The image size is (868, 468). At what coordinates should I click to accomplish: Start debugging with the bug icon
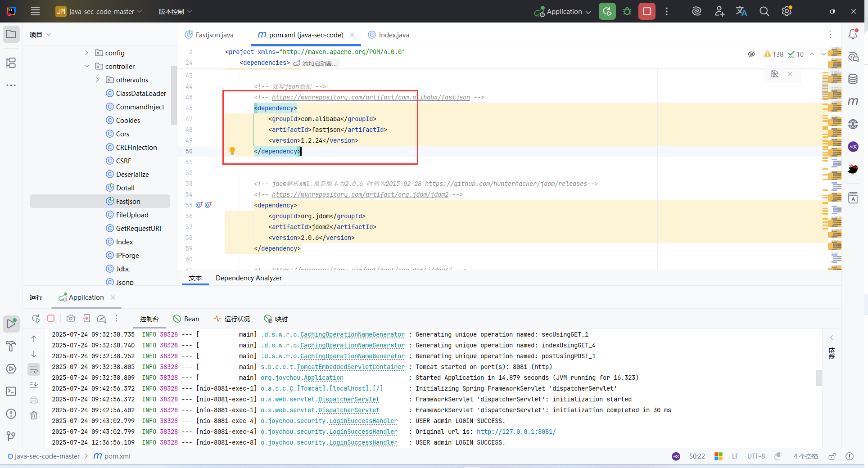click(x=627, y=11)
